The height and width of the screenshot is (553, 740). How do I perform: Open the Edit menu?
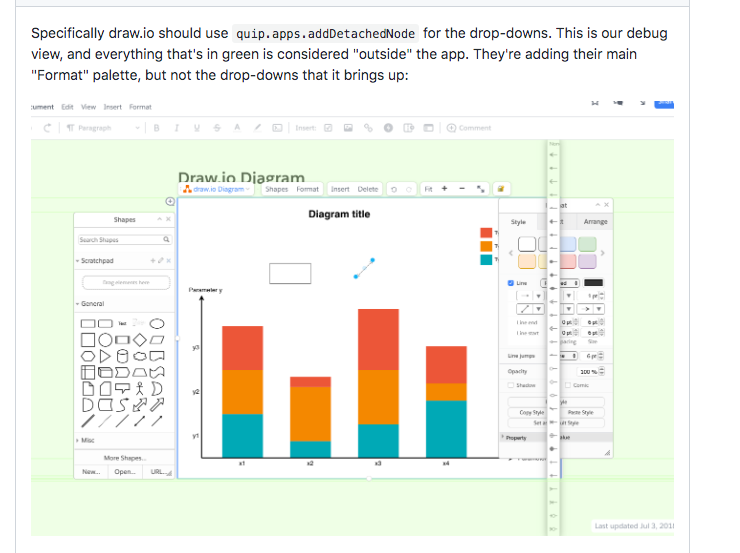click(67, 107)
